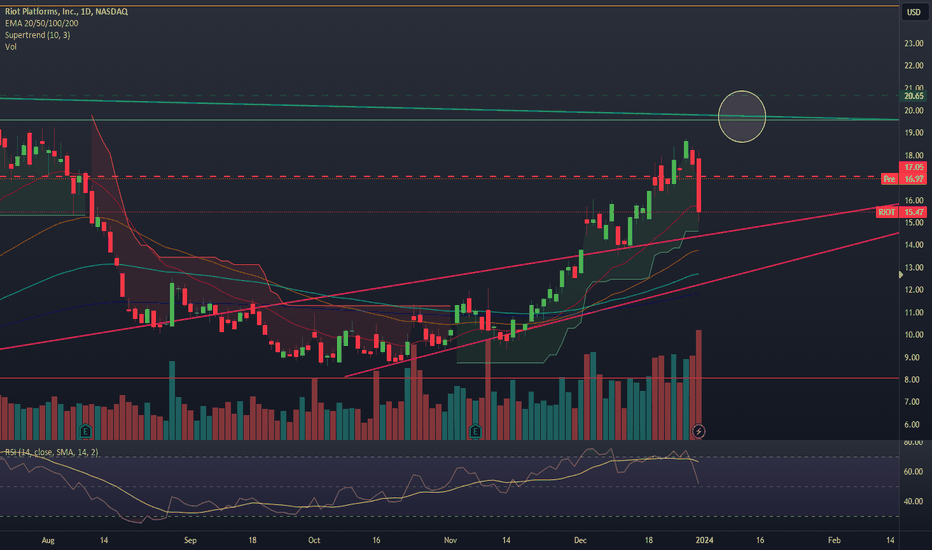Click the Pre 16.97 pre-market price tag

(x=902, y=178)
